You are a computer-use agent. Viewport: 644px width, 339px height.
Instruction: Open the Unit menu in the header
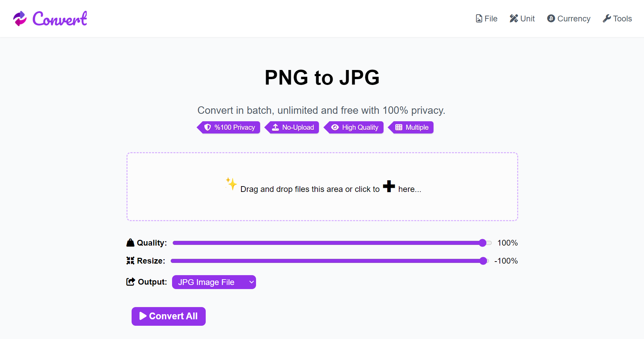coord(522,18)
